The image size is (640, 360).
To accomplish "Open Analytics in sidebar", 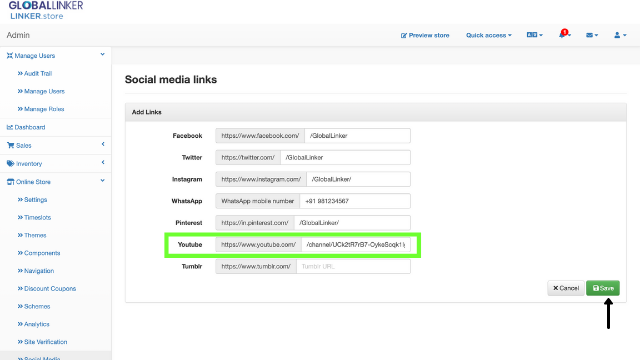I will pyautogui.click(x=33, y=324).
